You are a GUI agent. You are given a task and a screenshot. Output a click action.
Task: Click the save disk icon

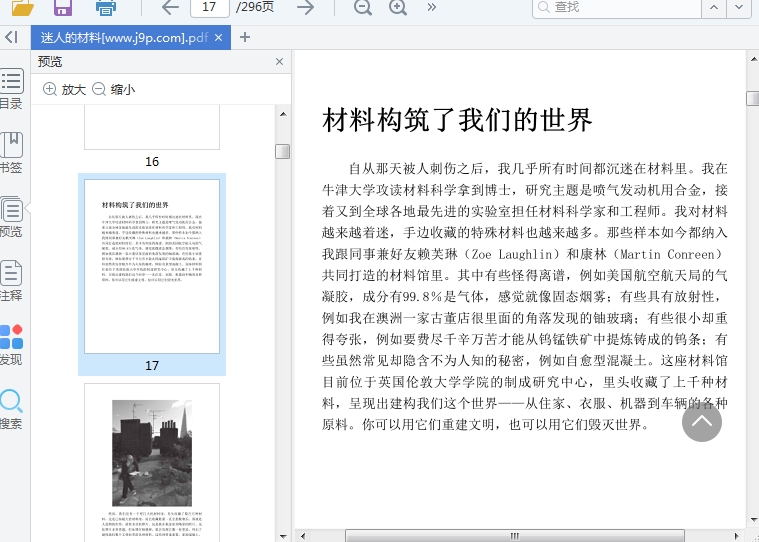(62, 7)
